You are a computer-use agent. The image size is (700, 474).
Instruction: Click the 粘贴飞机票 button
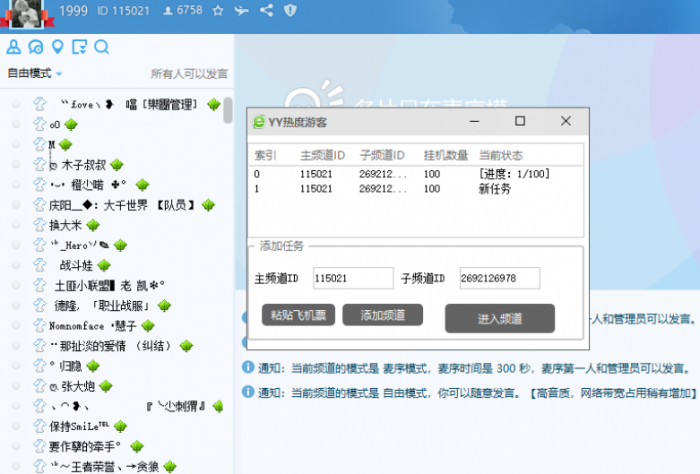point(297,315)
